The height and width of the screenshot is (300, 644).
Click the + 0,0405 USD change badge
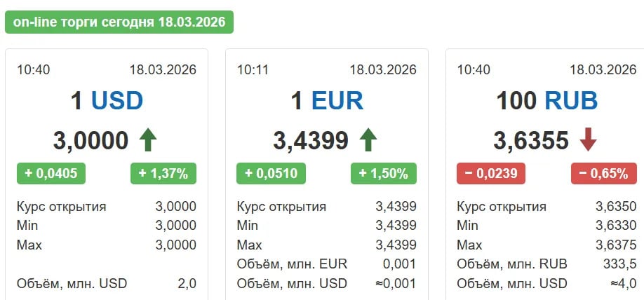coord(51,173)
